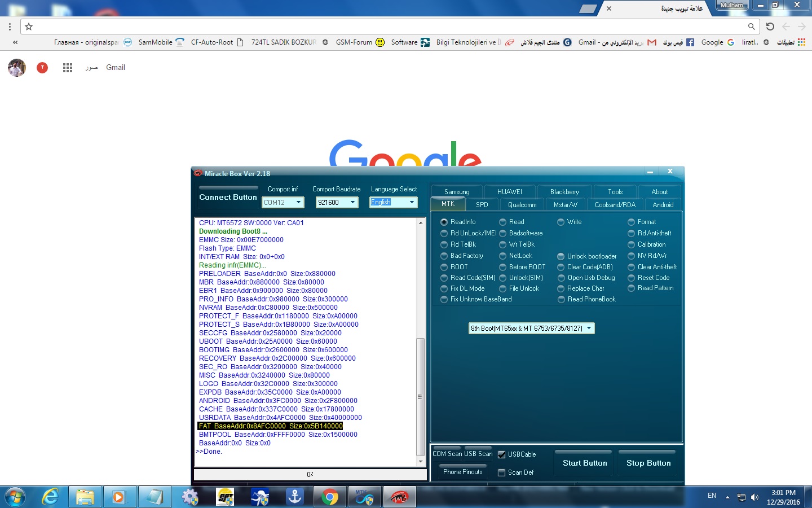Screen dimensions: 812x508
Task: Select the Read Pattern option
Action: [x=651, y=288]
